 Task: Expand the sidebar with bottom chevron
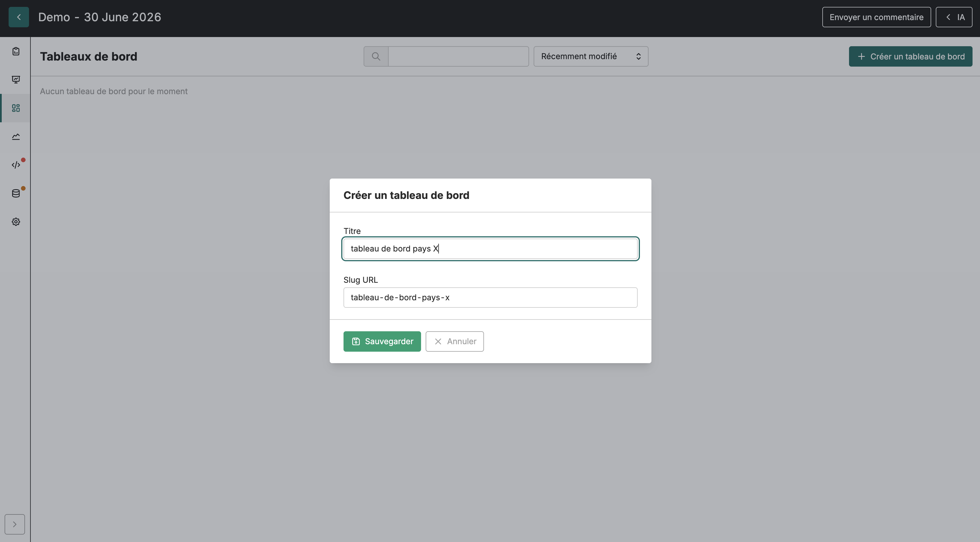[14, 524]
